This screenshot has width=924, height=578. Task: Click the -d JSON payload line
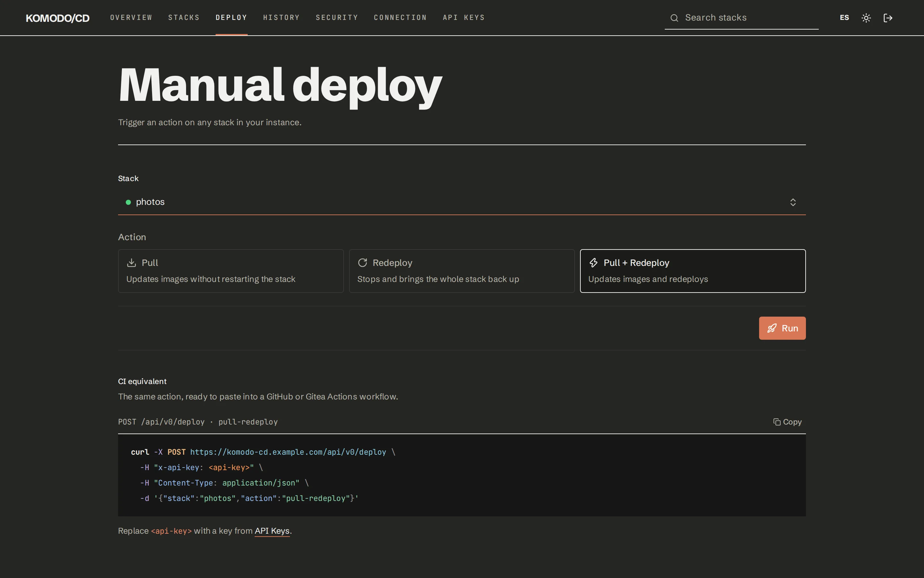click(x=249, y=498)
